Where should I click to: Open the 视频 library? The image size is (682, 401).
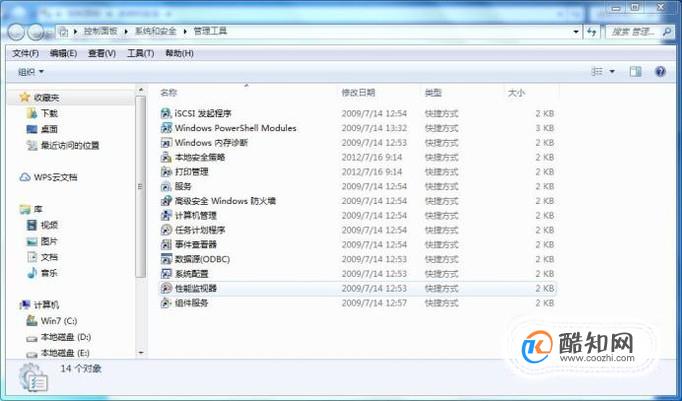tap(42, 225)
